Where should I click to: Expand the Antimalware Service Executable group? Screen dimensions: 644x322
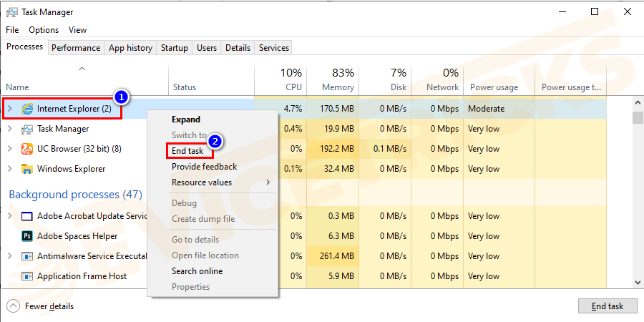tap(10, 256)
